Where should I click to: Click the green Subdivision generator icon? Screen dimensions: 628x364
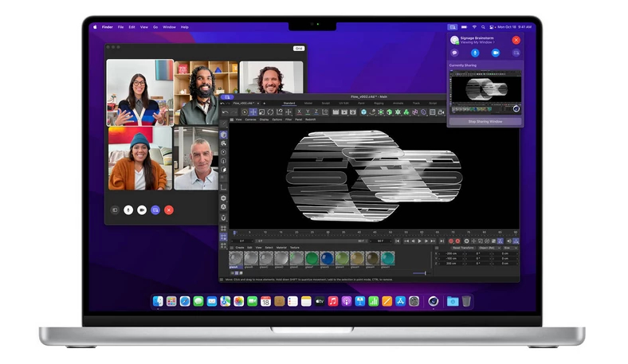[x=381, y=112]
